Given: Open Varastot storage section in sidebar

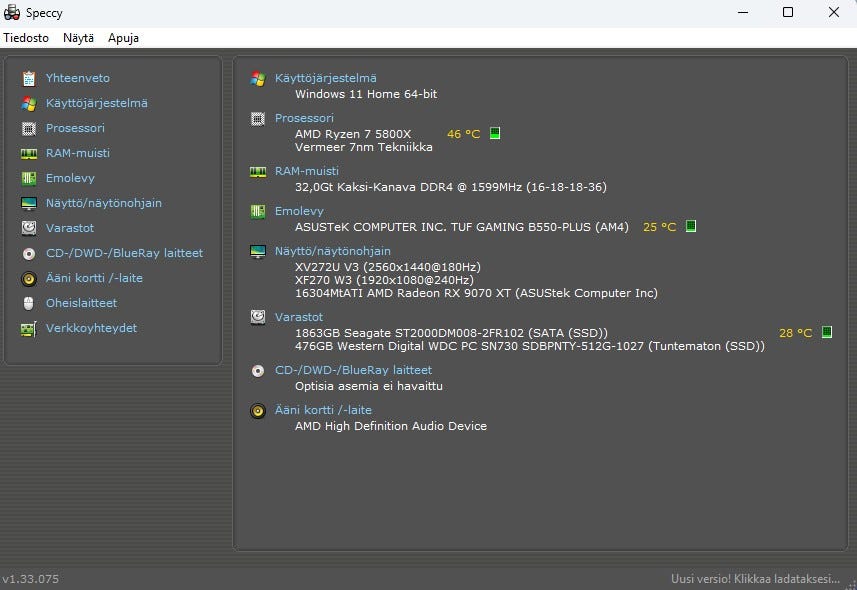Looking at the screenshot, I should tap(70, 228).
